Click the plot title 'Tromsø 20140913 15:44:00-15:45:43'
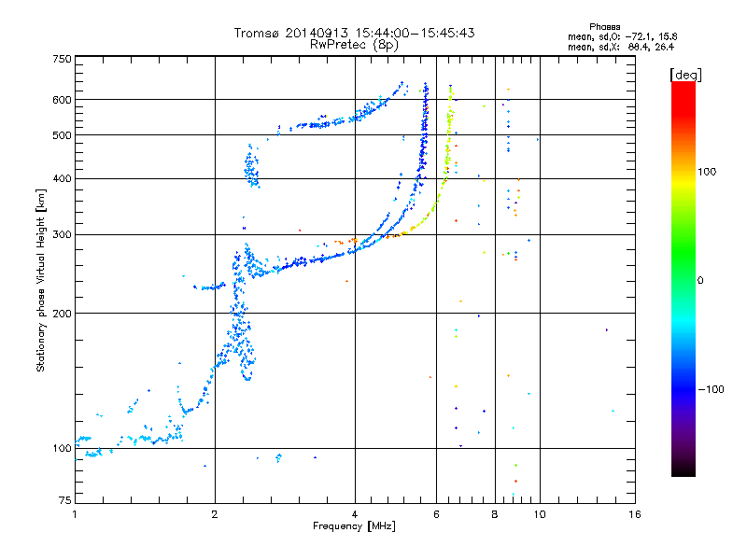This screenshot has width=747, height=560. 355,33
